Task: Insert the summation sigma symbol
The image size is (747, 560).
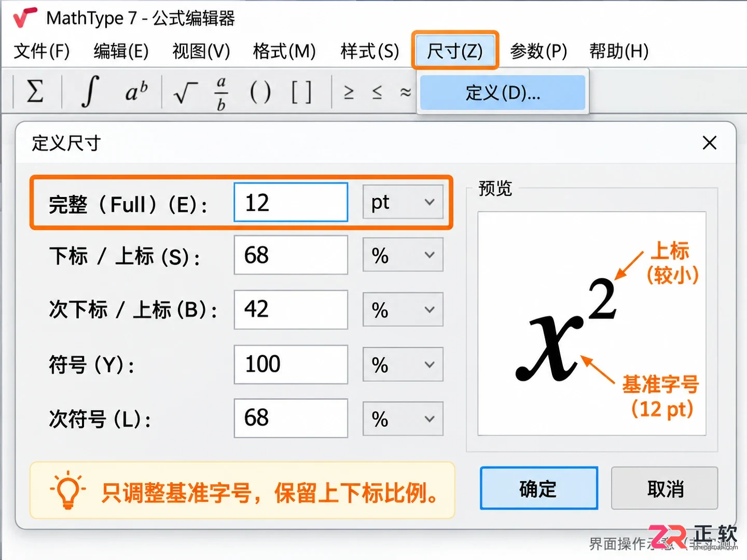Action: point(35,92)
